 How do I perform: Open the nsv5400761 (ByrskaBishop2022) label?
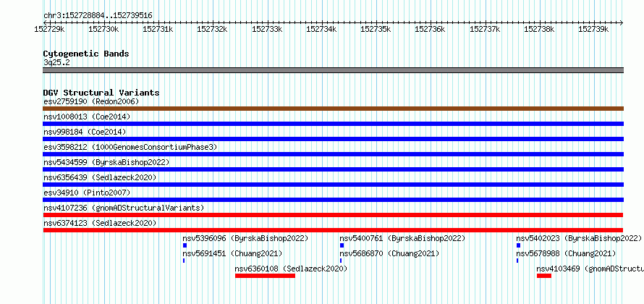402,238
